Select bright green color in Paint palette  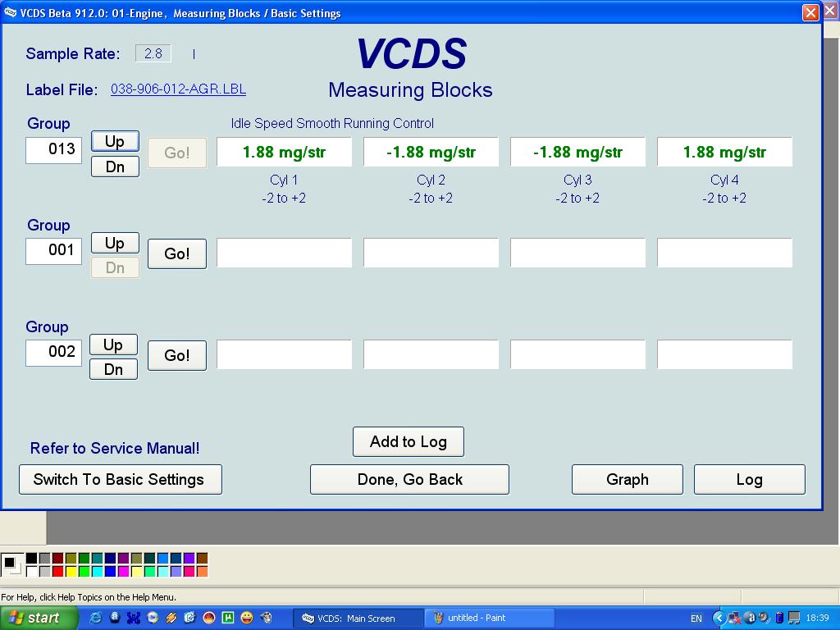pyautogui.click(x=84, y=571)
